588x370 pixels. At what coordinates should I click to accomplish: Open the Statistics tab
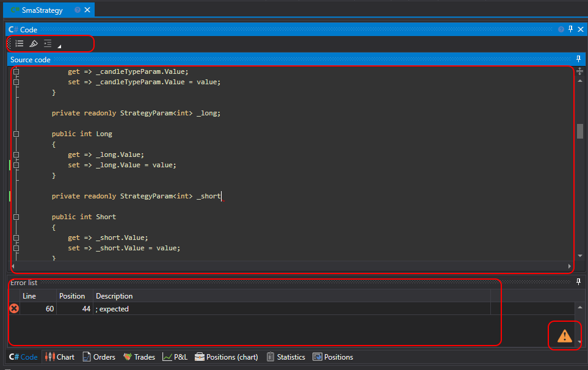[x=286, y=357]
